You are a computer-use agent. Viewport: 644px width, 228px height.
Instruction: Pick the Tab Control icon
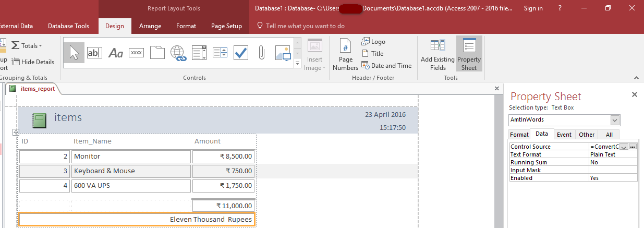[157, 53]
